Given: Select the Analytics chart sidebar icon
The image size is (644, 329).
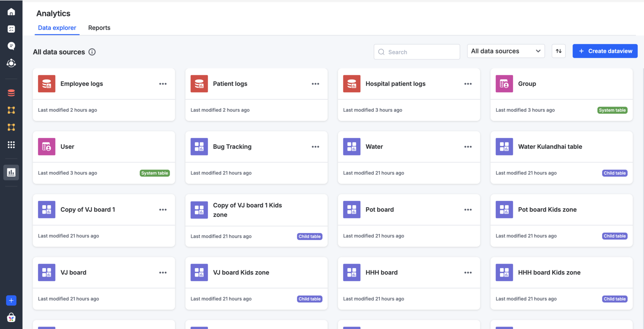Looking at the screenshot, I should [11, 172].
